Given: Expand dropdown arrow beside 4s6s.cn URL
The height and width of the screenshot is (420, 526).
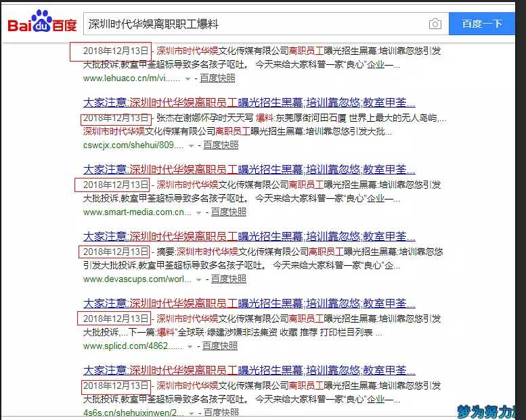Looking at the screenshot, I should (191, 414).
